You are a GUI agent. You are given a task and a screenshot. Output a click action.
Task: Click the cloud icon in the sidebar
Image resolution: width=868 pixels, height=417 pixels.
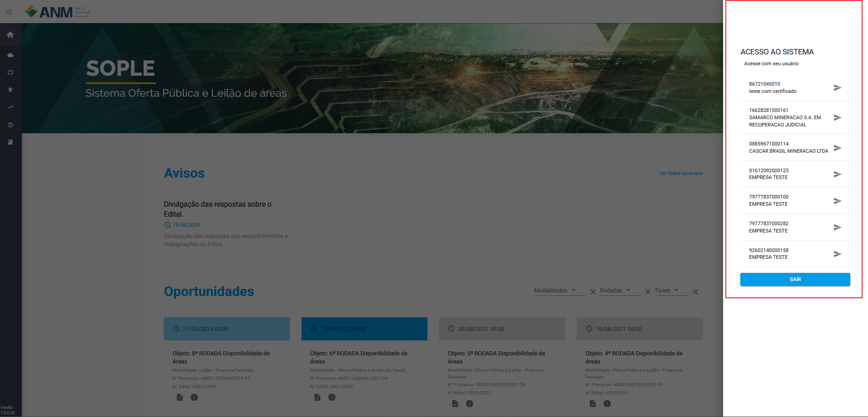[10, 55]
